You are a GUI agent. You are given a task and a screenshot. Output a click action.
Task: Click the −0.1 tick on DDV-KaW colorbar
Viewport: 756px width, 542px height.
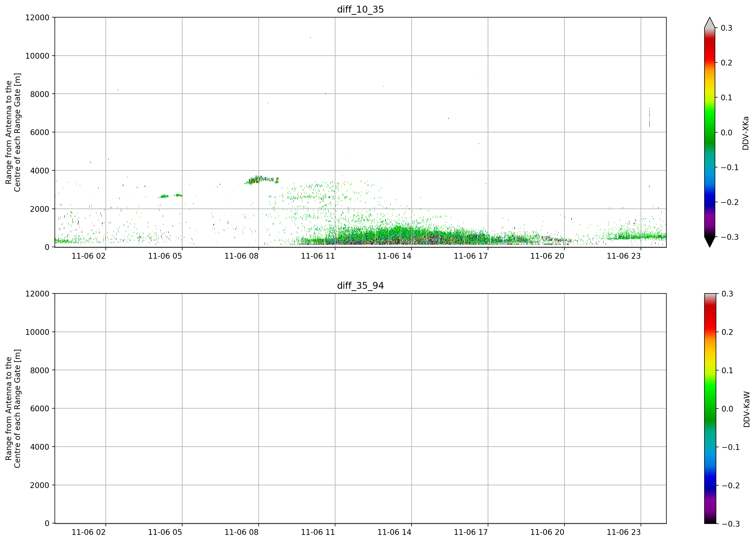[731, 447]
